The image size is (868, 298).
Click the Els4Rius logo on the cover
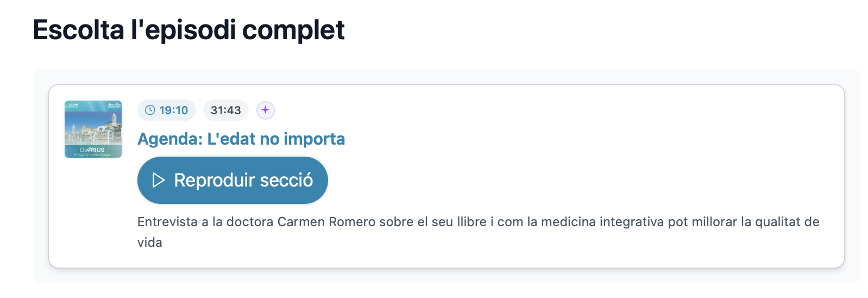click(x=92, y=150)
